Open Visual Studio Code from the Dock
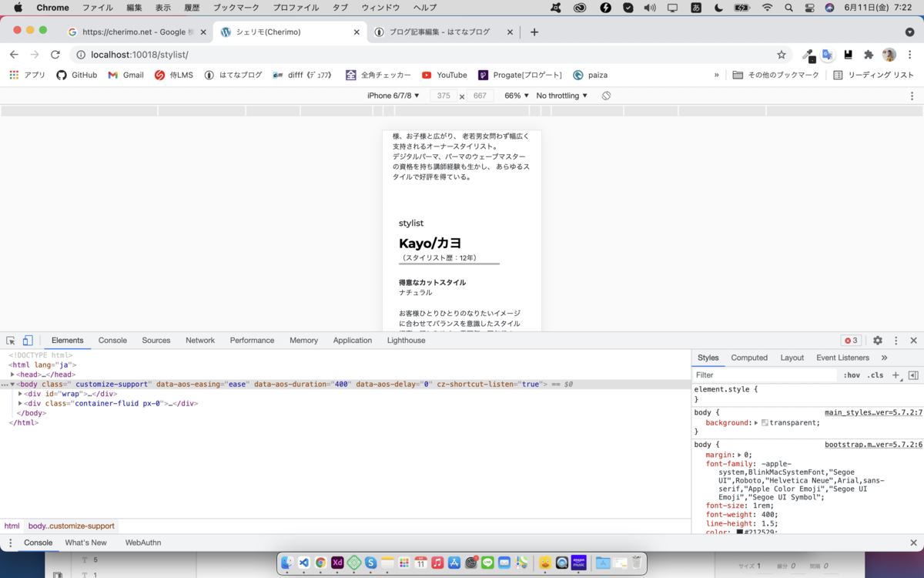The width and height of the screenshot is (924, 578). click(x=304, y=563)
